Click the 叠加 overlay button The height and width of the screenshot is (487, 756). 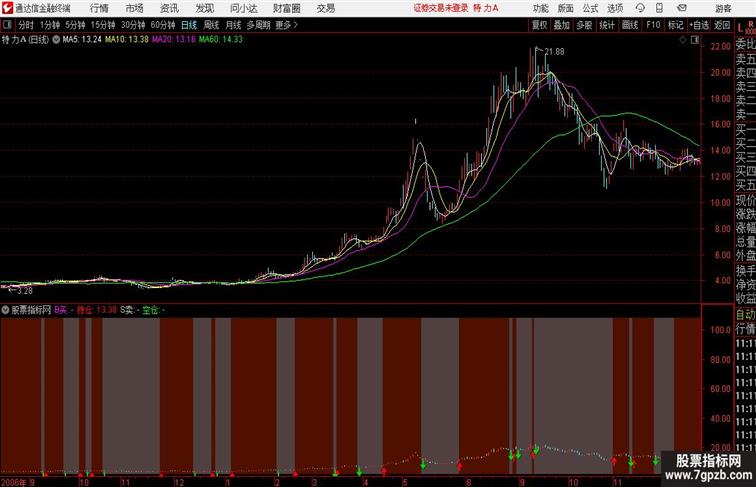[562, 25]
